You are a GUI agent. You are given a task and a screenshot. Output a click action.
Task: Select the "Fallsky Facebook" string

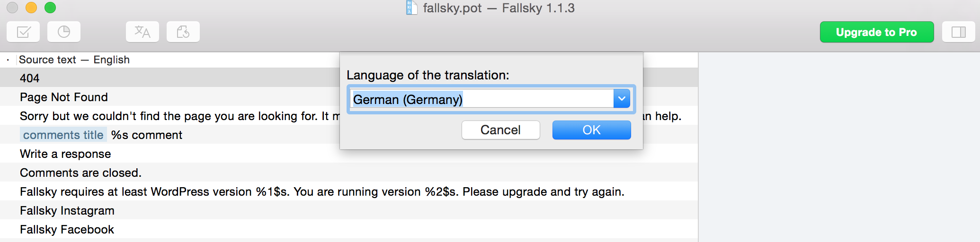click(67, 229)
